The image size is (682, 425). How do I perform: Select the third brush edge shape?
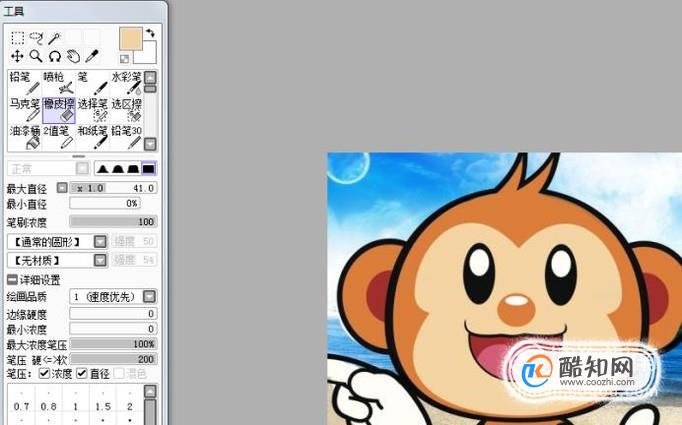[133, 169]
